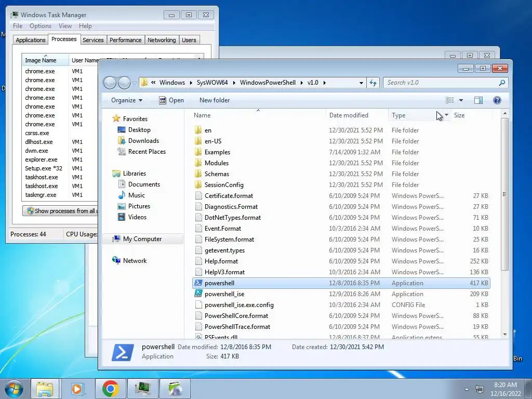Select My Computer in navigation pane
Screen dimensions: 532x399
click(142, 239)
